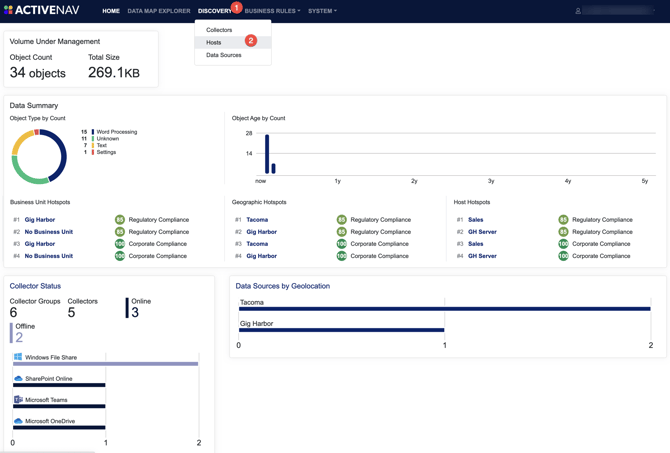This screenshot has height=453, width=670.
Task: Open the Discovery menu
Action: (x=215, y=11)
